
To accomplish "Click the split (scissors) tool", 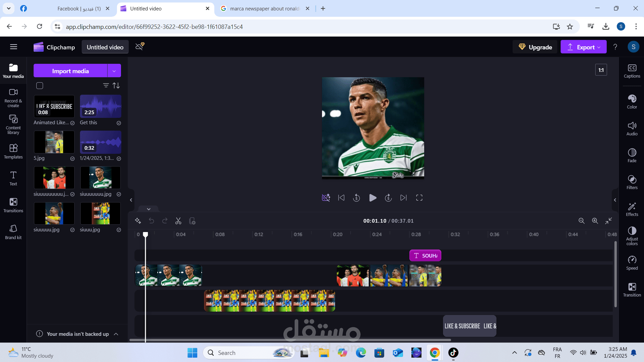I will 178,221.
